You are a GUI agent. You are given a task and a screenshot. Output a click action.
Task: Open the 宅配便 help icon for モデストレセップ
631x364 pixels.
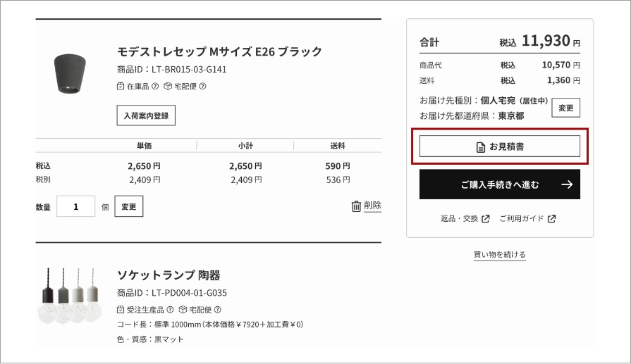point(202,87)
